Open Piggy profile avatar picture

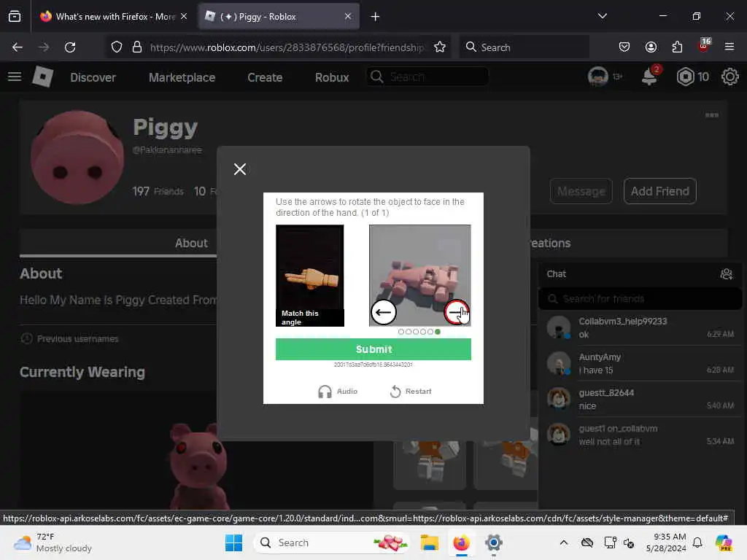(x=77, y=157)
